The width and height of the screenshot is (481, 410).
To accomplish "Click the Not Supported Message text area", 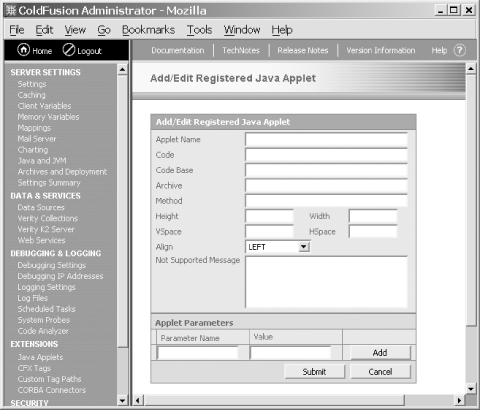I will (x=326, y=282).
